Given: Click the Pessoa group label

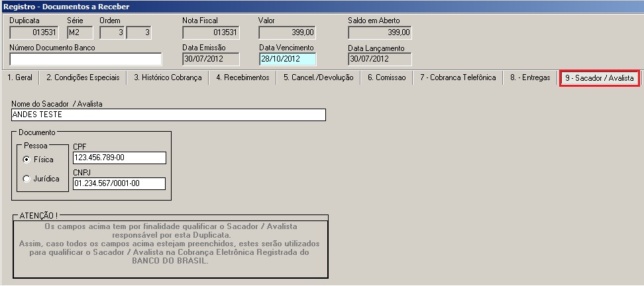Looking at the screenshot, I should pos(36,145).
